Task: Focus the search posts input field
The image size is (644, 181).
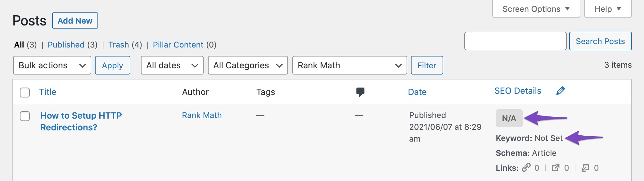Action: [x=516, y=41]
